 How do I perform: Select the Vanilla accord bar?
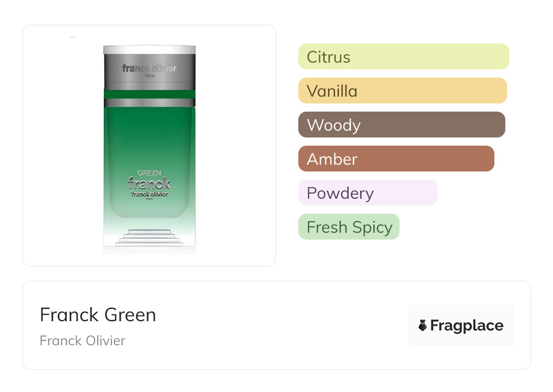[402, 91]
